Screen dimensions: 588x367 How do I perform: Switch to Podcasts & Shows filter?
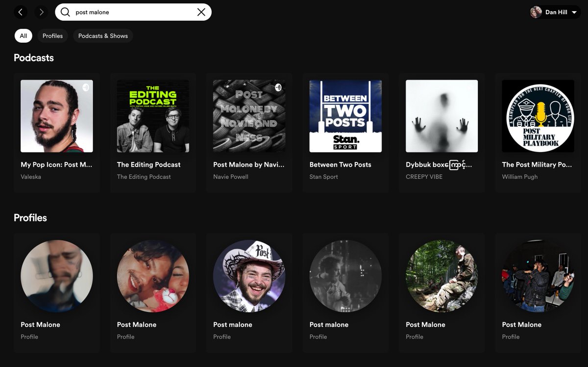click(103, 36)
